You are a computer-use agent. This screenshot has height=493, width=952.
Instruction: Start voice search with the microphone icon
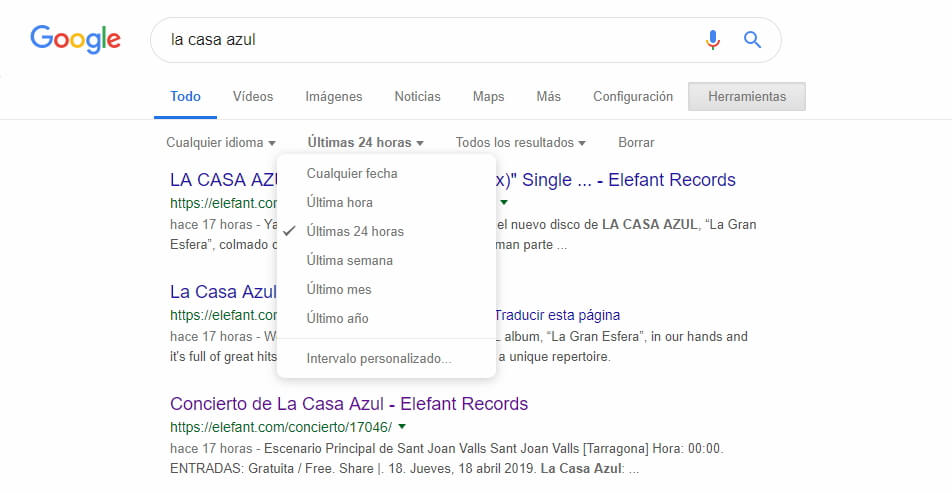[713, 40]
